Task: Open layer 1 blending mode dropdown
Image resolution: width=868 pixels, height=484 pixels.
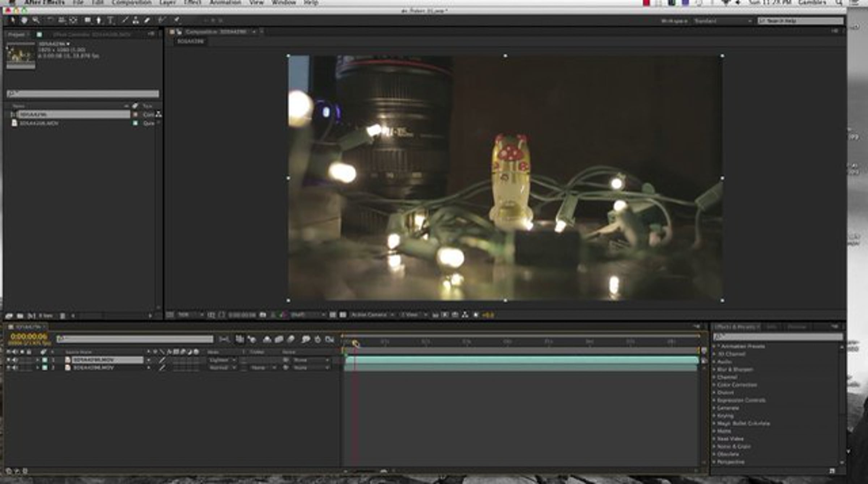Action: tap(222, 360)
